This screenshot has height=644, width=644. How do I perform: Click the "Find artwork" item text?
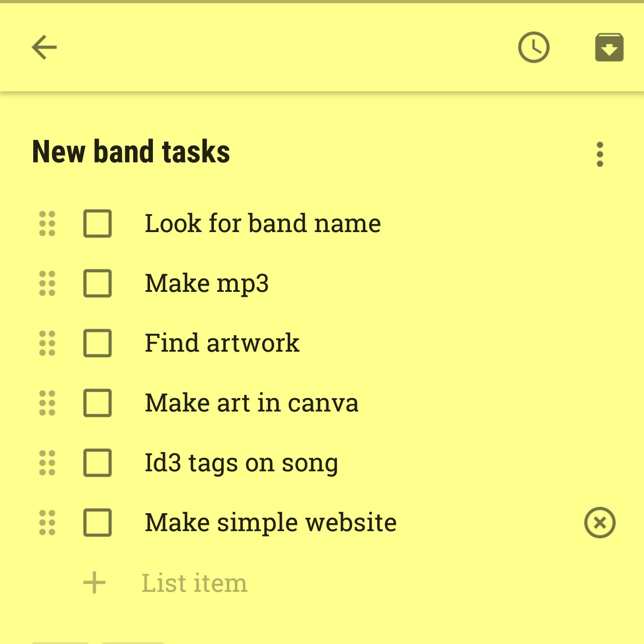point(222,343)
